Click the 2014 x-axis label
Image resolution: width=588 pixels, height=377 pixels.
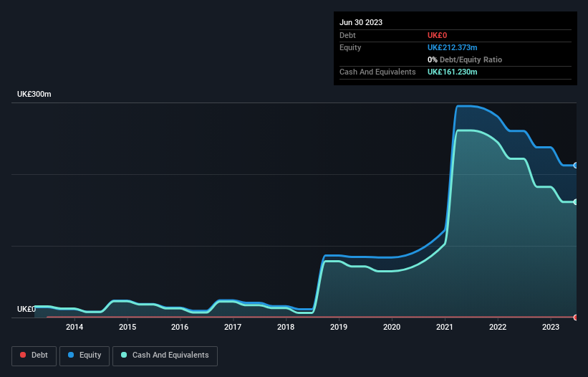click(74, 327)
